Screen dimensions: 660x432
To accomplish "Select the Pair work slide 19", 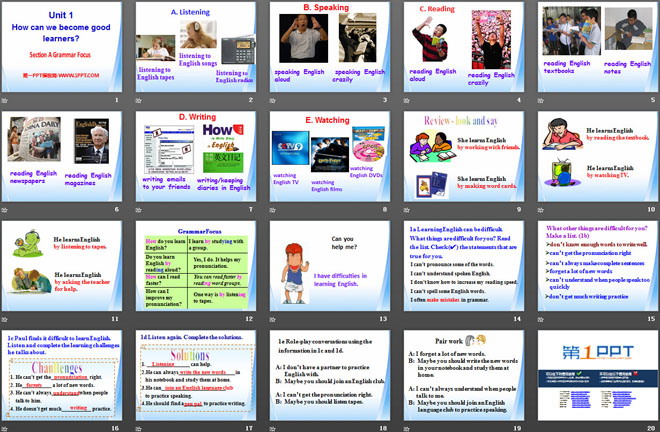I will pos(464,375).
